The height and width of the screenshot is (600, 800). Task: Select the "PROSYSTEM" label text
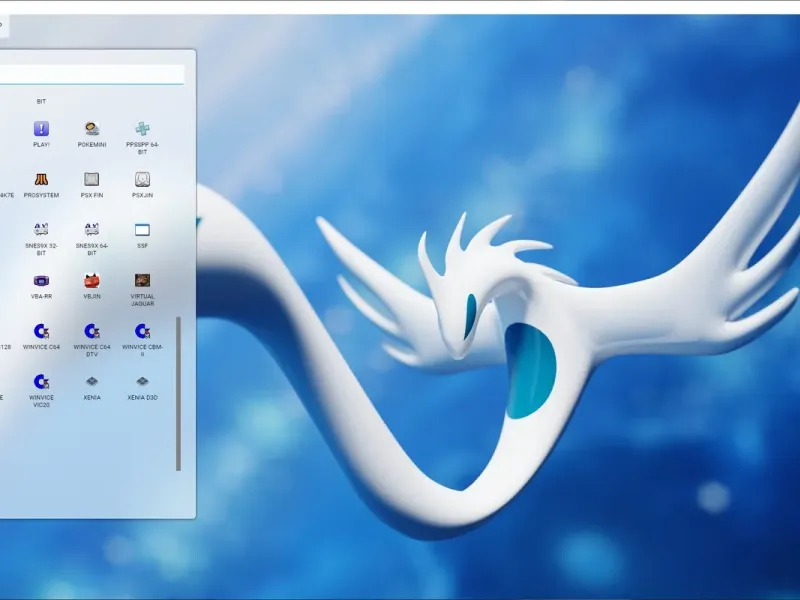point(41,195)
